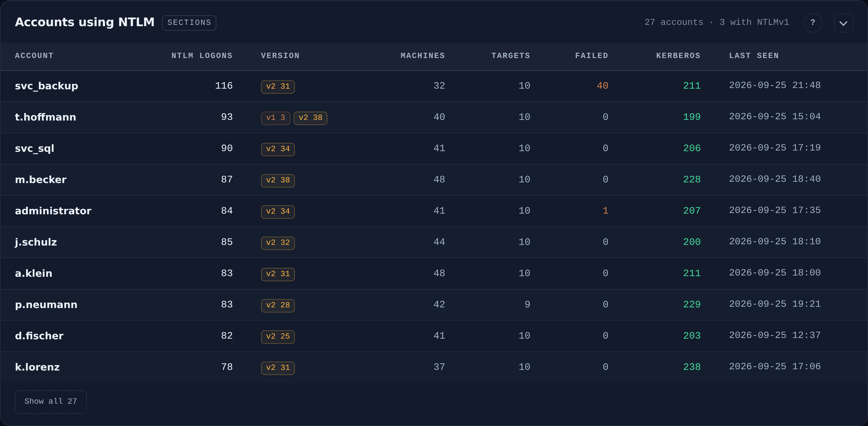Click the TARGETS column header
Image resolution: width=868 pixels, height=426 pixels.
coord(511,55)
